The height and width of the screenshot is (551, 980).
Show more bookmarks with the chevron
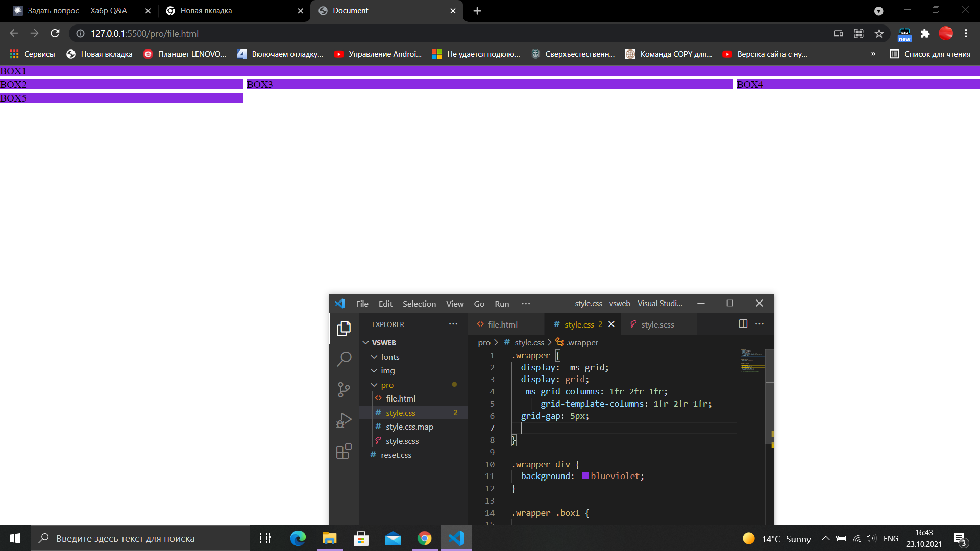[873, 54]
